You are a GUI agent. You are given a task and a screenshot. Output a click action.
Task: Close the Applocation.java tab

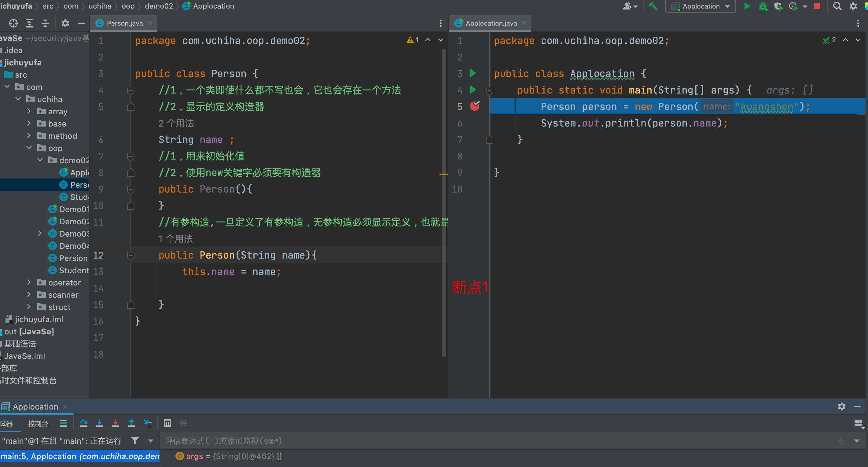[x=524, y=23]
